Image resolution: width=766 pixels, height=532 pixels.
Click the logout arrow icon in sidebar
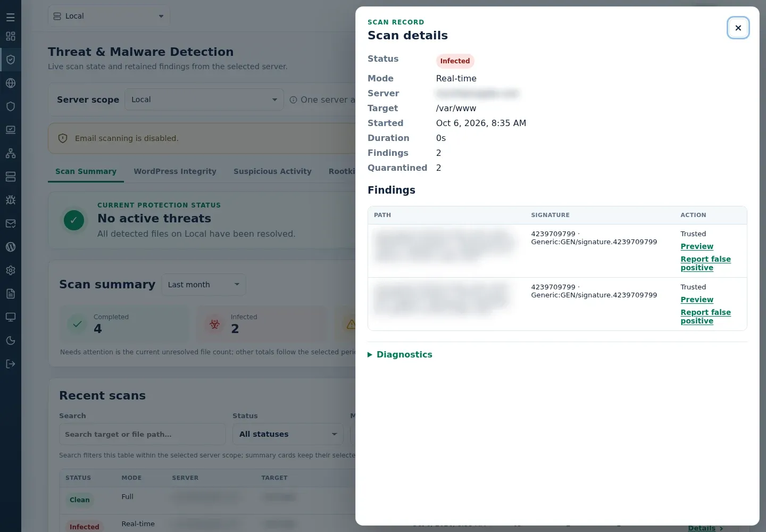(x=11, y=364)
